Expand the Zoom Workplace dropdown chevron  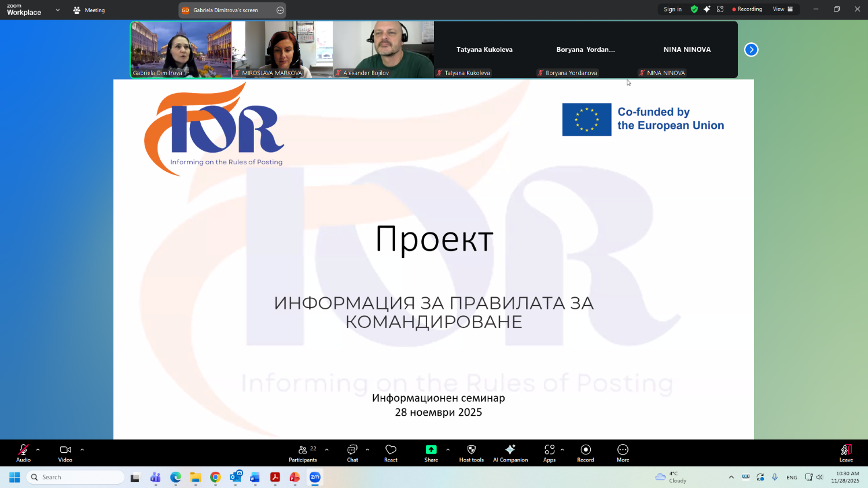[58, 10]
